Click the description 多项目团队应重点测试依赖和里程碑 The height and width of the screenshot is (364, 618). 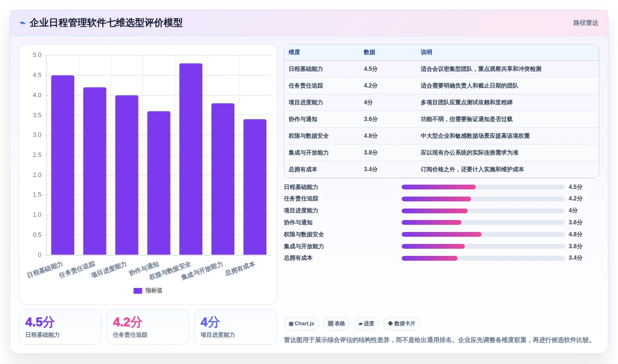pos(467,102)
